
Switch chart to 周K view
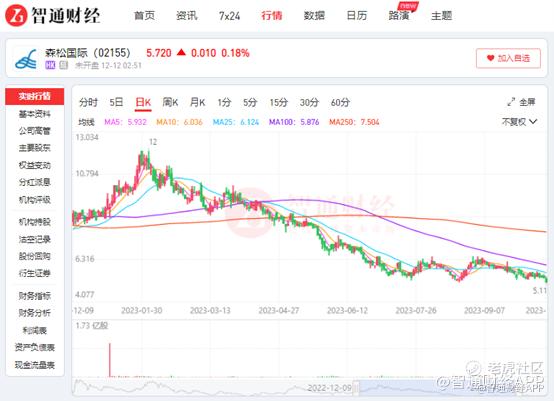click(x=170, y=102)
